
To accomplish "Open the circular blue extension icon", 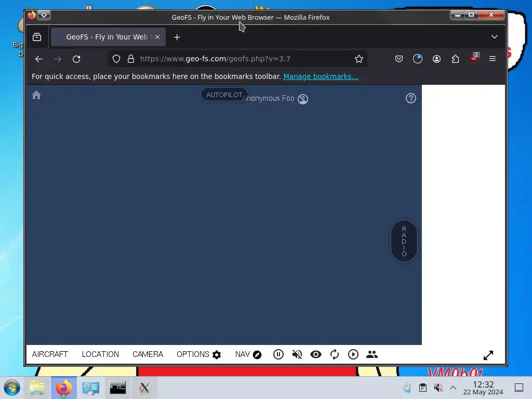I will click(418, 59).
